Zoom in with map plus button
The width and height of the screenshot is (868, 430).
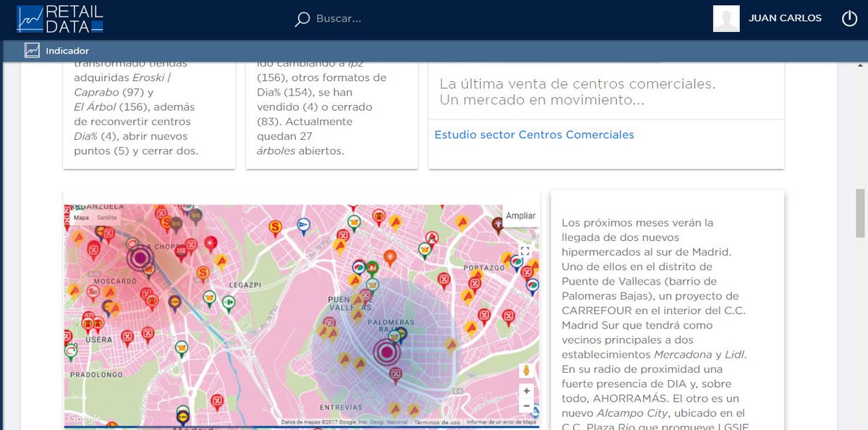pos(527,391)
